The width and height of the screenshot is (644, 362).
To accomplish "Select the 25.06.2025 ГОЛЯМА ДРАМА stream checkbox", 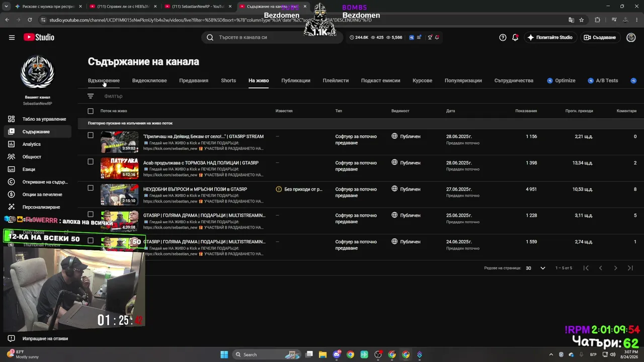I will click(91, 214).
